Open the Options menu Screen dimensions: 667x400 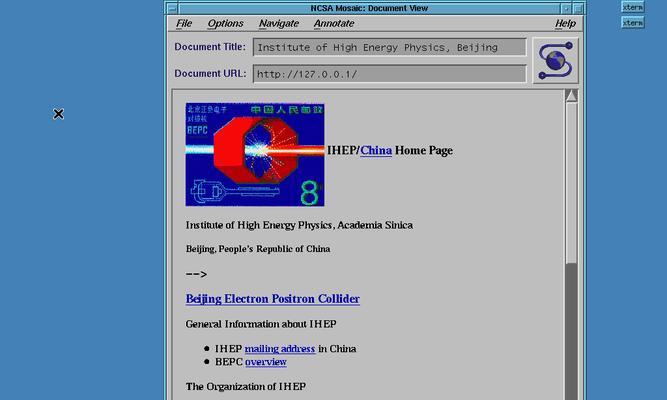click(225, 23)
